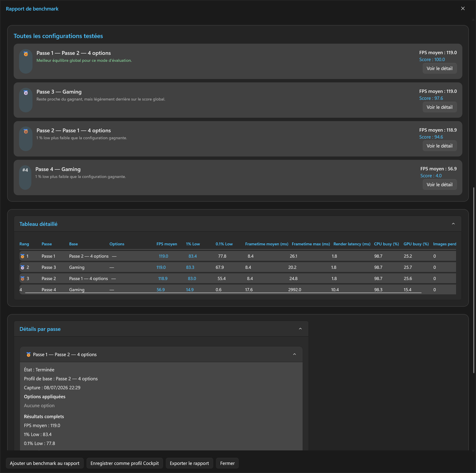The image size is (476, 473).
Task: Sort table by Rang column header
Action: pyautogui.click(x=24, y=244)
